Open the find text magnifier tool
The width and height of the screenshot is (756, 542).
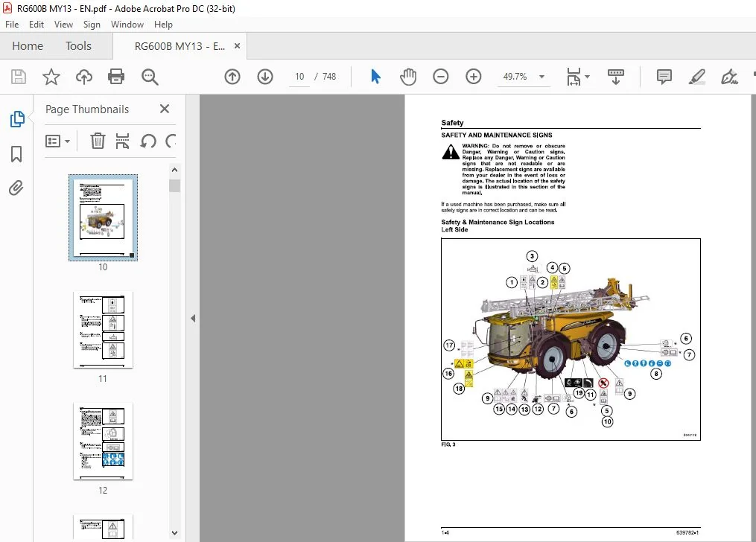(x=150, y=77)
